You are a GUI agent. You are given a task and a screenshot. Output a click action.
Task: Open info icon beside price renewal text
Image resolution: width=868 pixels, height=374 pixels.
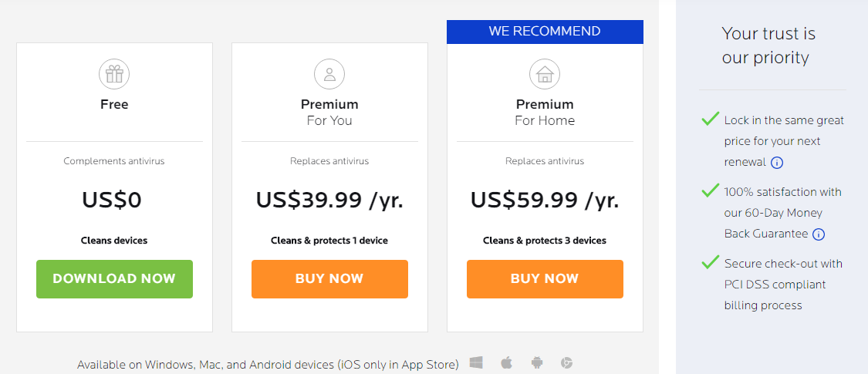tap(777, 163)
